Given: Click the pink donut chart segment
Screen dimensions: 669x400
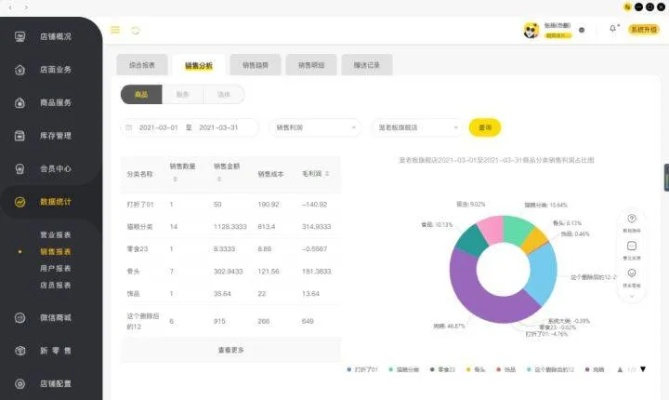Looking at the screenshot, I should point(491,229).
